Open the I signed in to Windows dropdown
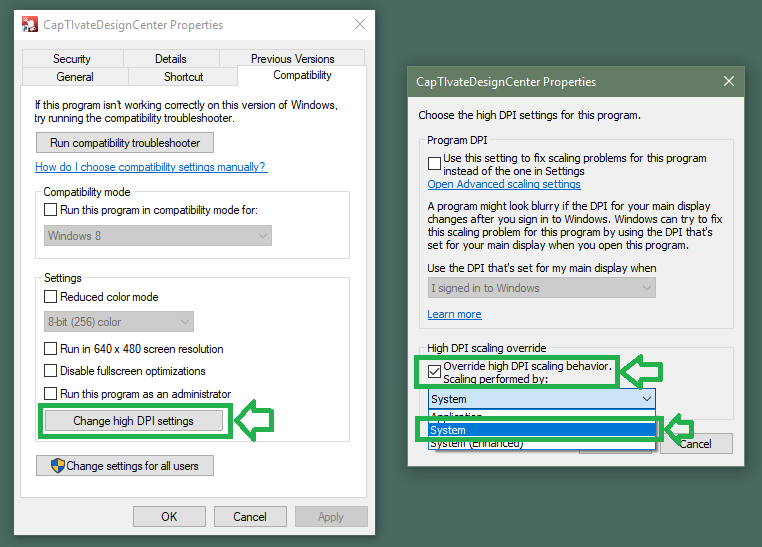762x547 pixels. click(x=541, y=288)
